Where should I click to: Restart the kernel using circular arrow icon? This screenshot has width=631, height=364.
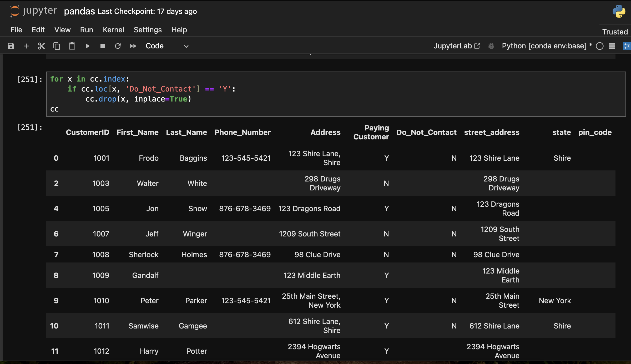pyautogui.click(x=118, y=46)
